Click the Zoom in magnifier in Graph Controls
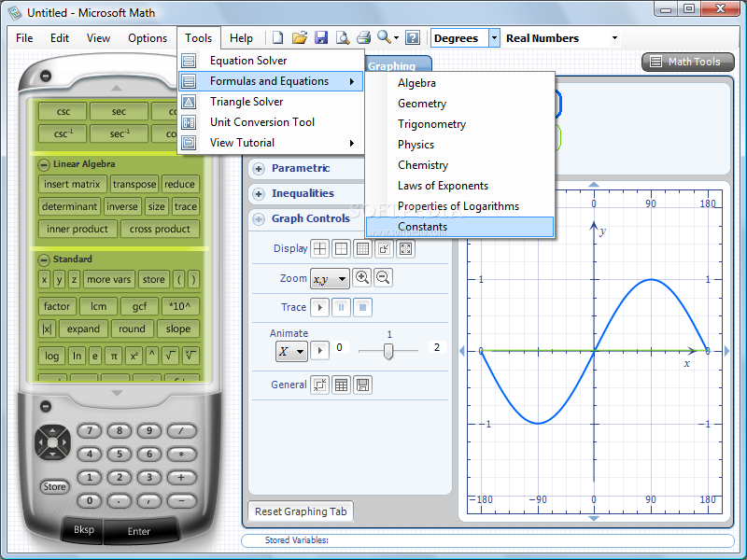 (x=362, y=277)
